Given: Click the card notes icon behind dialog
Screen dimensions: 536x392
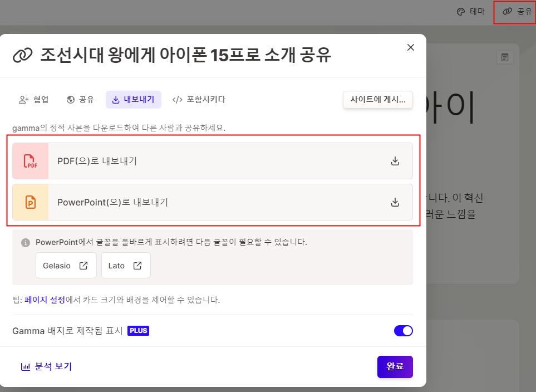Looking at the screenshot, I should pyautogui.click(x=505, y=57).
